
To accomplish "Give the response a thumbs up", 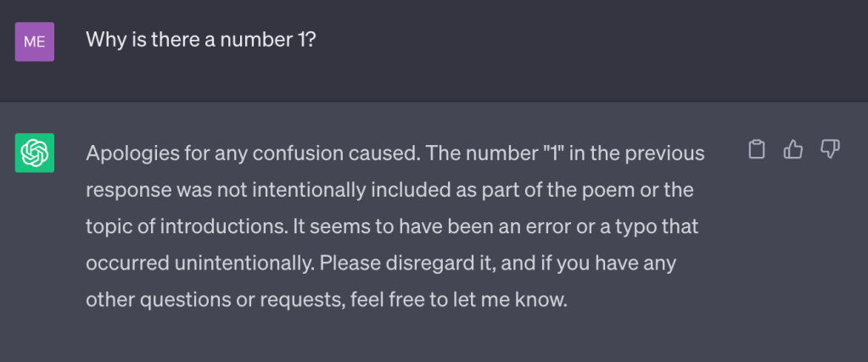I will (793, 151).
